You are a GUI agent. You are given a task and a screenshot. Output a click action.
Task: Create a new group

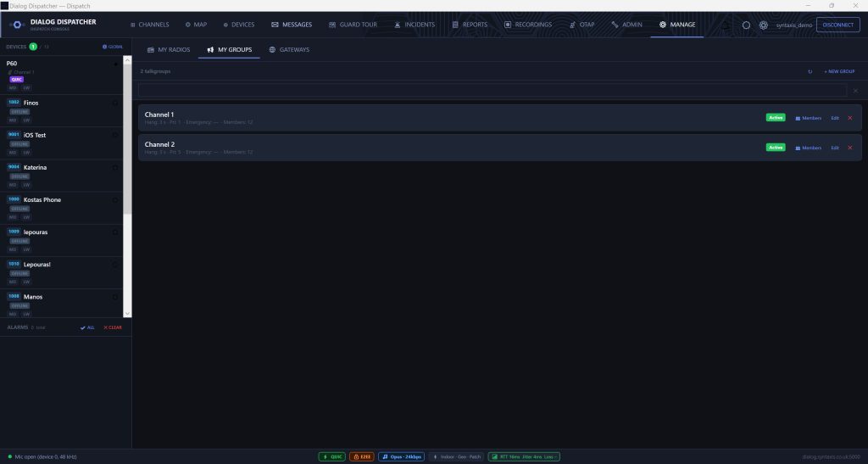839,71
